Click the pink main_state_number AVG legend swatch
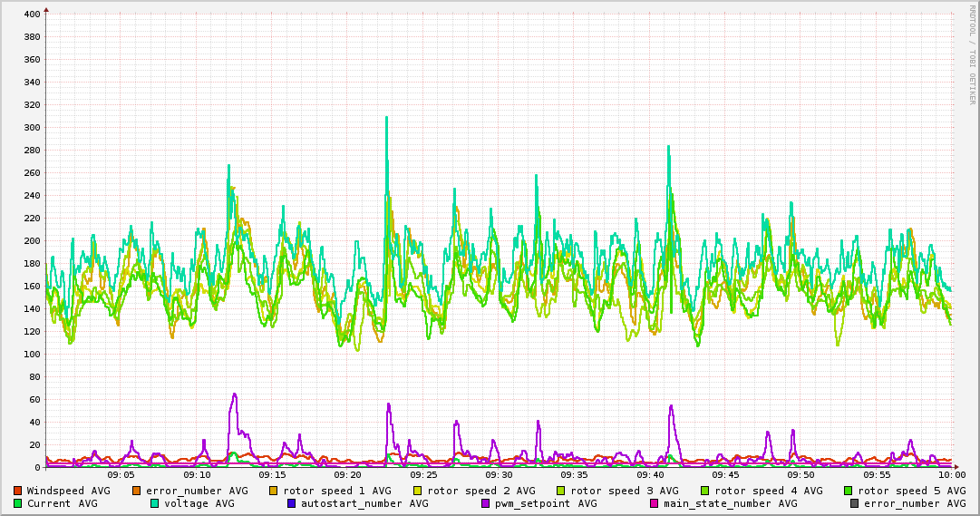The width and height of the screenshot is (980, 516). [x=655, y=503]
